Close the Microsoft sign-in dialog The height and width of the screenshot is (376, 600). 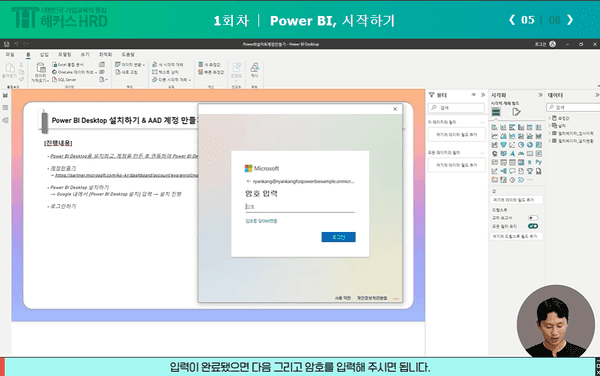(395, 109)
